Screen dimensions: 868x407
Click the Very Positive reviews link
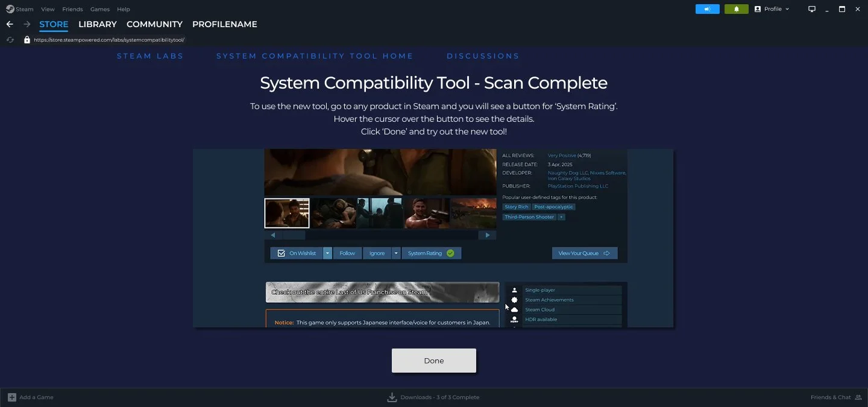[x=562, y=156]
